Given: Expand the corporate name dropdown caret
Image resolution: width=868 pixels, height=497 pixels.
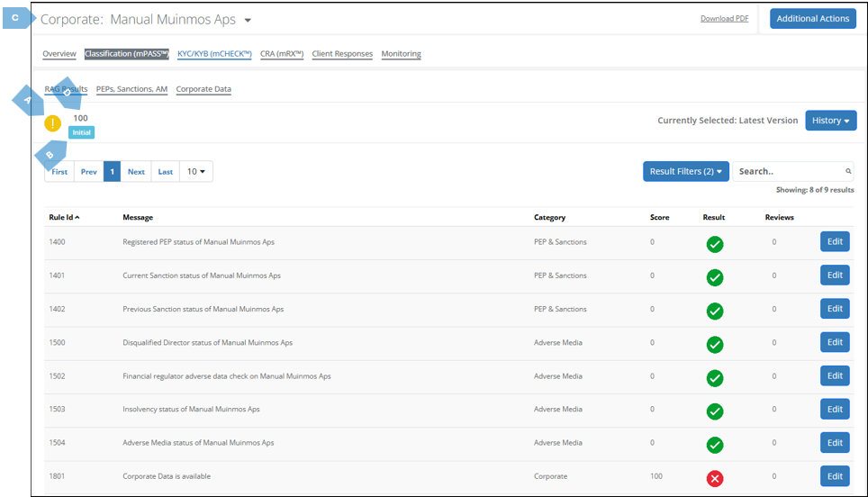Looking at the screenshot, I should point(249,21).
